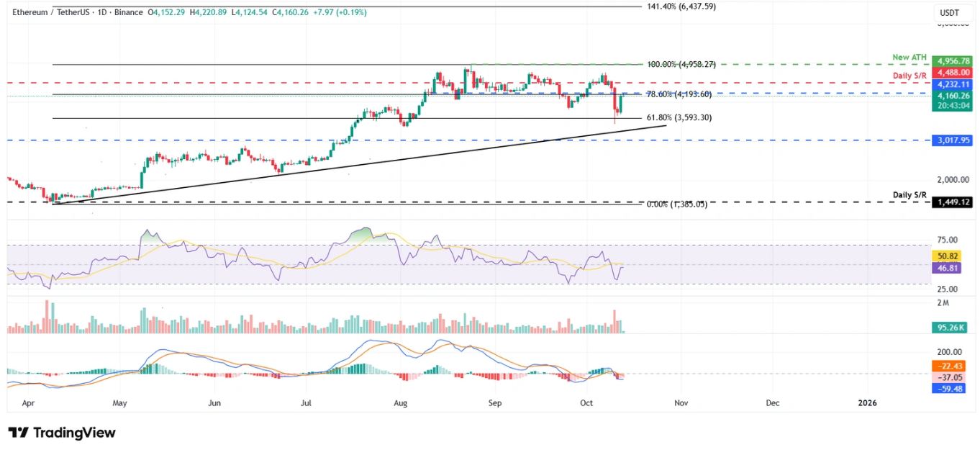Click the blue 4,232.11 price label
This screenshot has width=980, height=450.
(x=952, y=84)
